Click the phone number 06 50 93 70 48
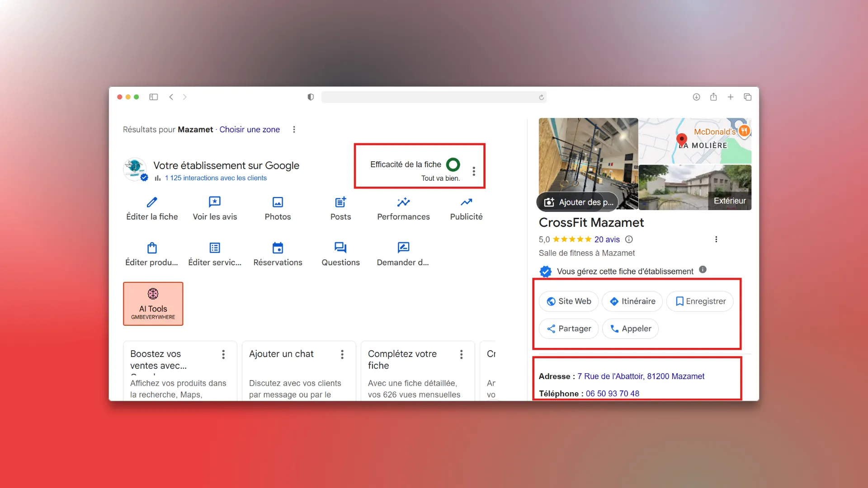Screen dimensions: 868x488 [613, 394]
